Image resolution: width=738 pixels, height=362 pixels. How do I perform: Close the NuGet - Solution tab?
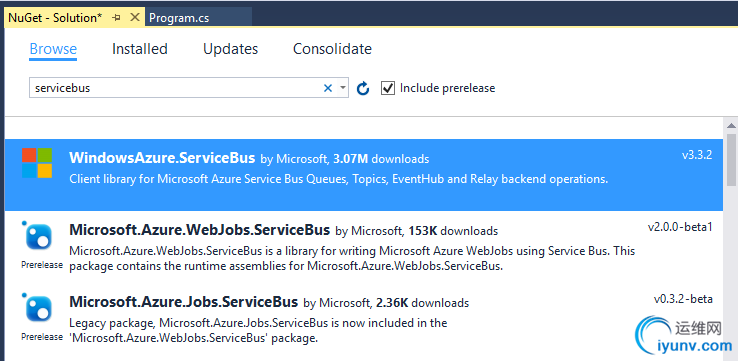click(x=135, y=17)
